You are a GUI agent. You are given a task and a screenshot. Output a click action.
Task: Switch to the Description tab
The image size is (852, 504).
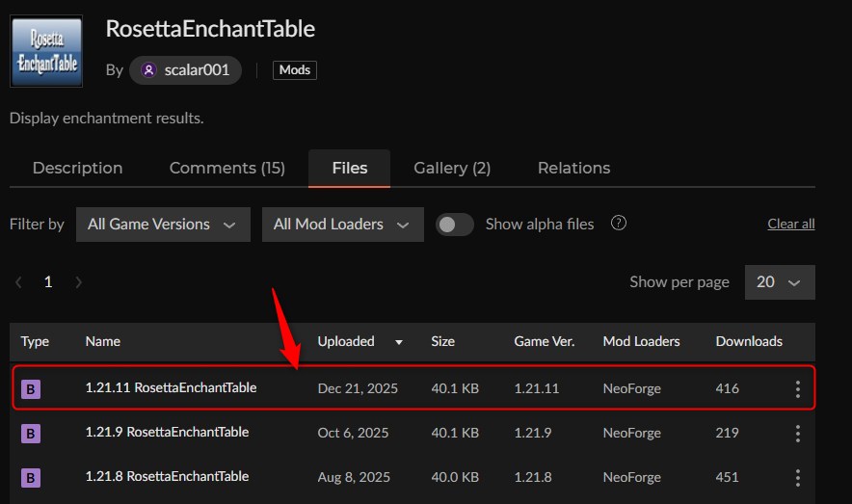pyautogui.click(x=77, y=168)
